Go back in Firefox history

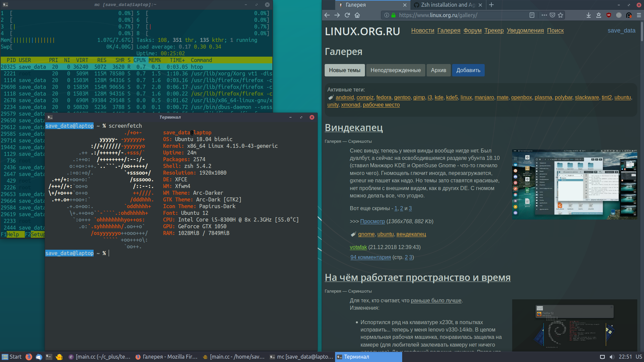coord(327,15)
